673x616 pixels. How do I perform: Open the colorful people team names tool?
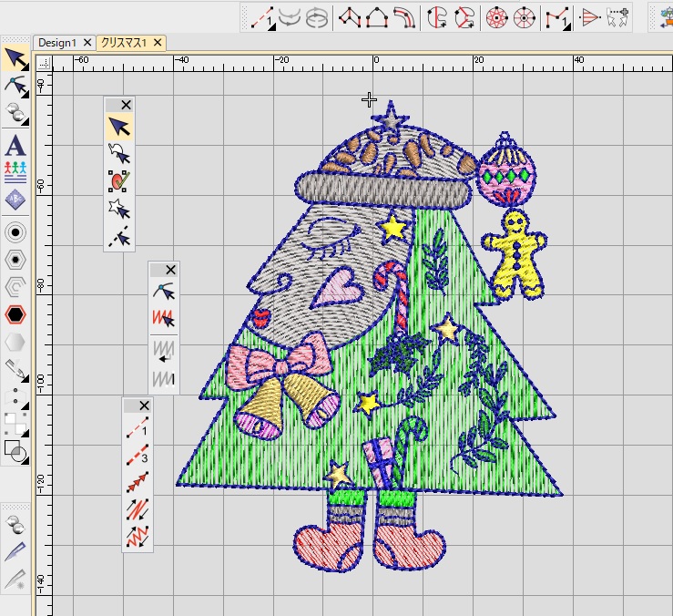tap(15, 172)
